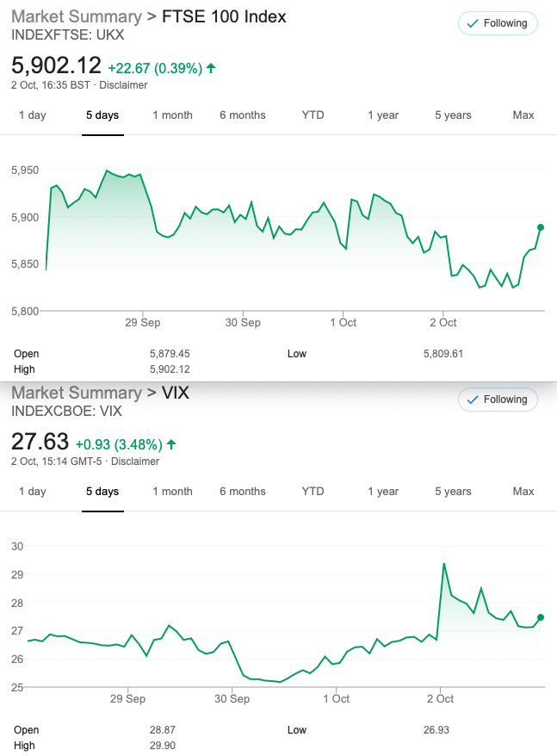557x756 pixels.
Task: Select '5 years' tab in VIX chart
Action: [x=454, y=492]
